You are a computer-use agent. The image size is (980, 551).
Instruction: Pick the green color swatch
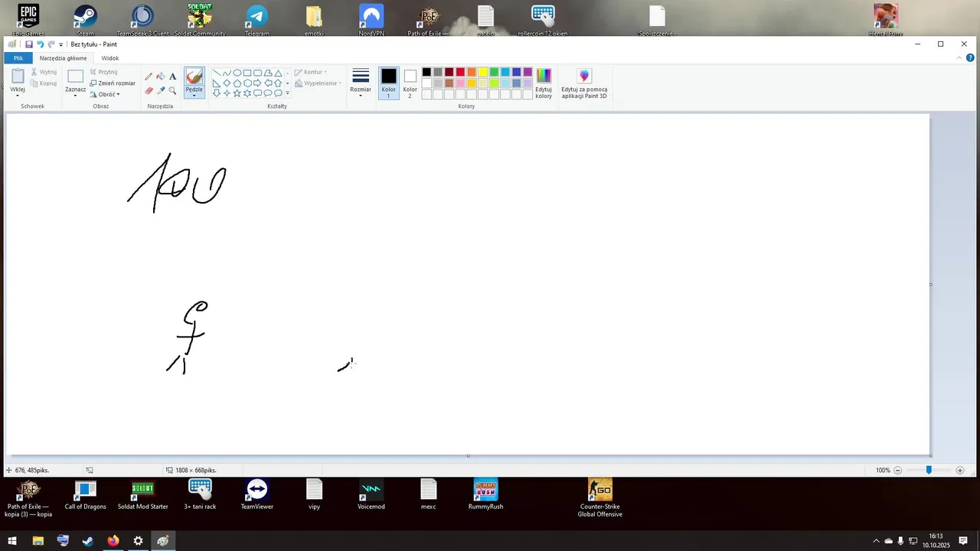click(x=494, y=72)
